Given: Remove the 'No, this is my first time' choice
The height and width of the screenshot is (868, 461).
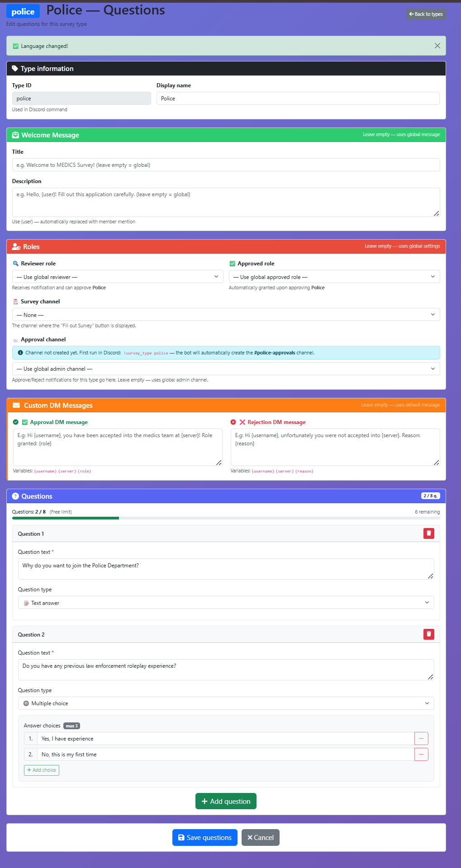Looking at the screenshot, I should pos(421,755).
